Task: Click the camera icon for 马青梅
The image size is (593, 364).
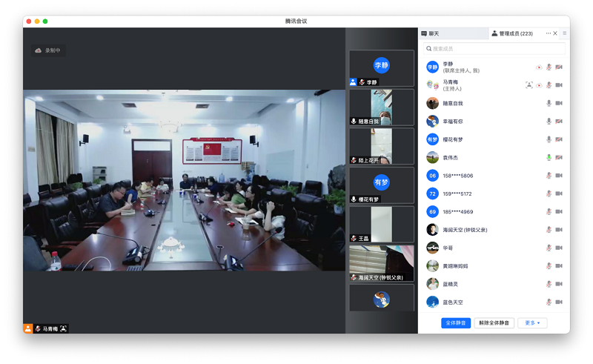Action: (559, 85)
